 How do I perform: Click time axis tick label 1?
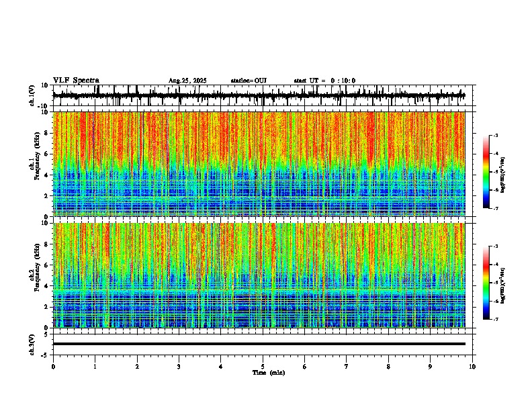[x=95, y=367]
